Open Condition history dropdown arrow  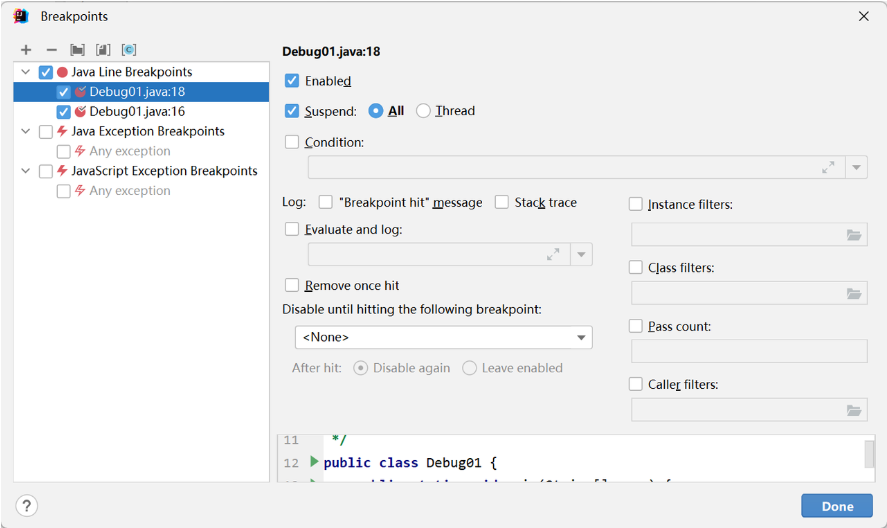tap(856, 168)
